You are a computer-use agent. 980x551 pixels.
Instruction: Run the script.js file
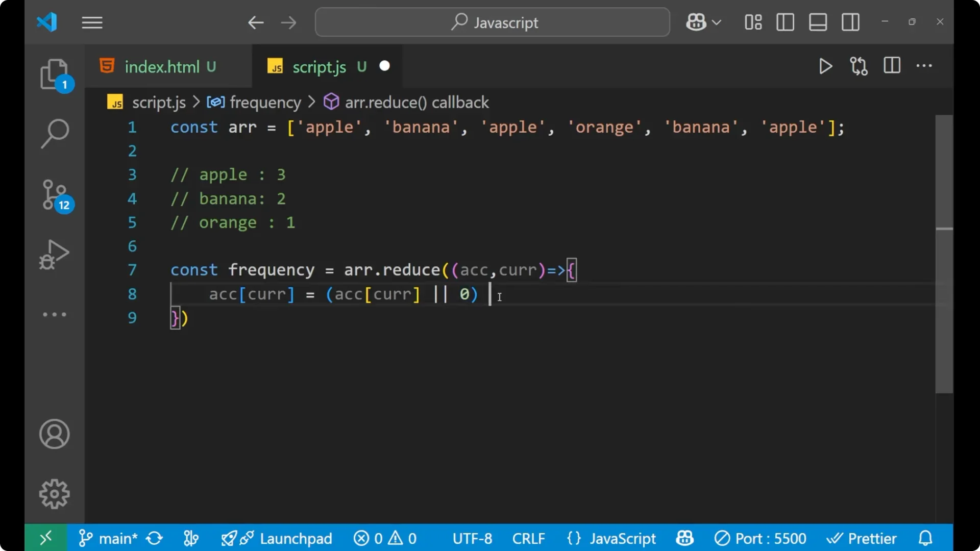pyautogui.click(x=825, y=66)
